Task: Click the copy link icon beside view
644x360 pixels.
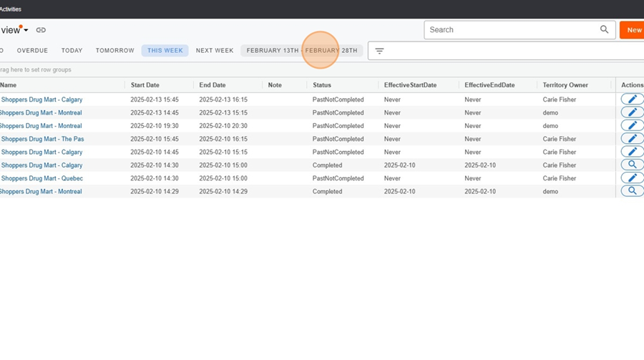Action: [x=41, y=30]
